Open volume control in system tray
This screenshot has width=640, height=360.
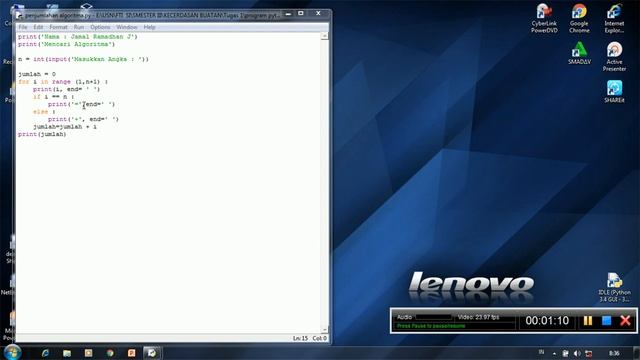[x=577, y=353]
